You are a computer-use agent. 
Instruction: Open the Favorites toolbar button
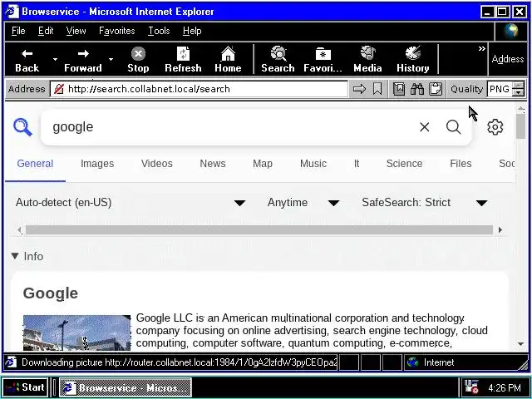click(323, 60)
